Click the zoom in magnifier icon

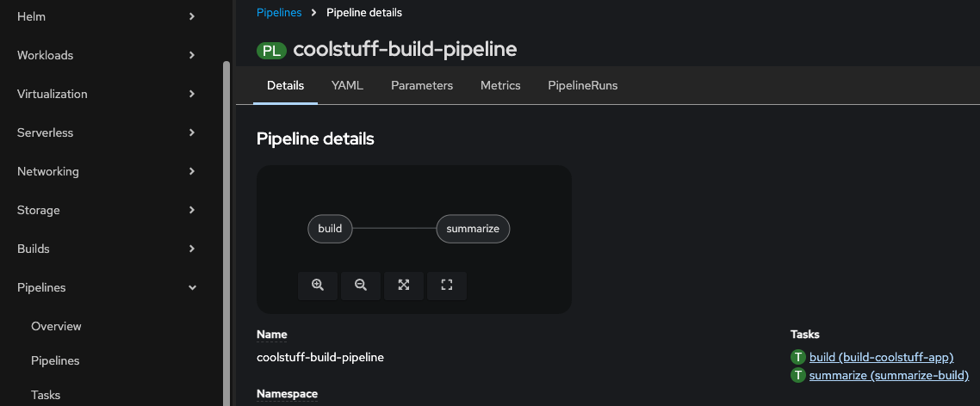pos(318,286)
